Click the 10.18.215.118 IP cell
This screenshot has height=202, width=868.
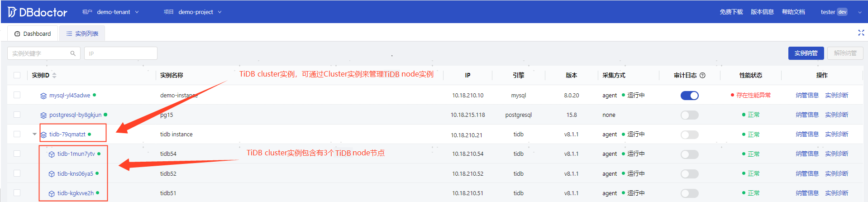click(467, 115)
